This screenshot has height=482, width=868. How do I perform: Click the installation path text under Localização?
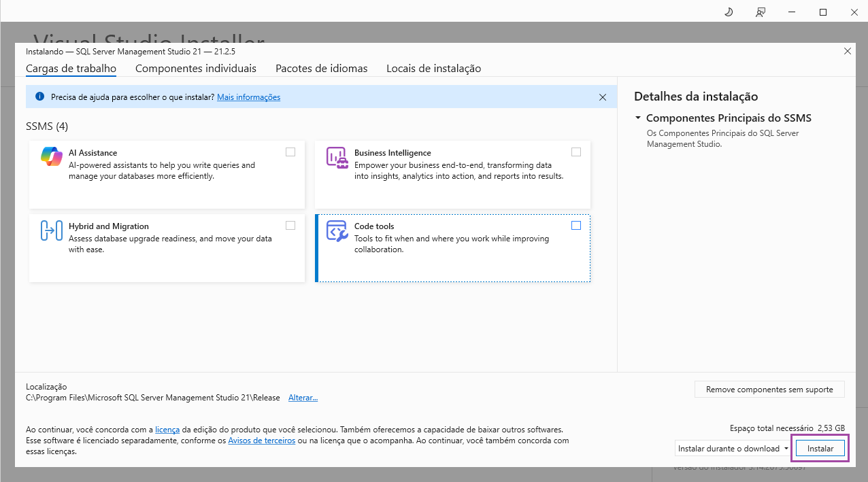point(153,398)
